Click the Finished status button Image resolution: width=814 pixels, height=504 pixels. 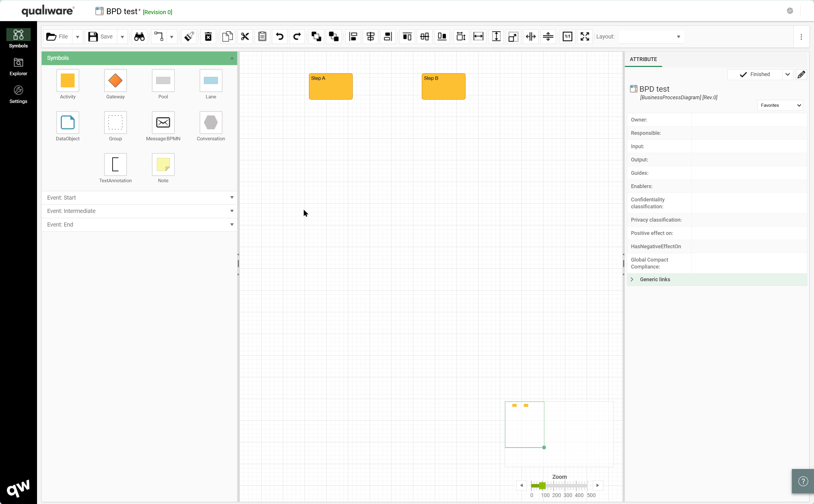[755, 74]
